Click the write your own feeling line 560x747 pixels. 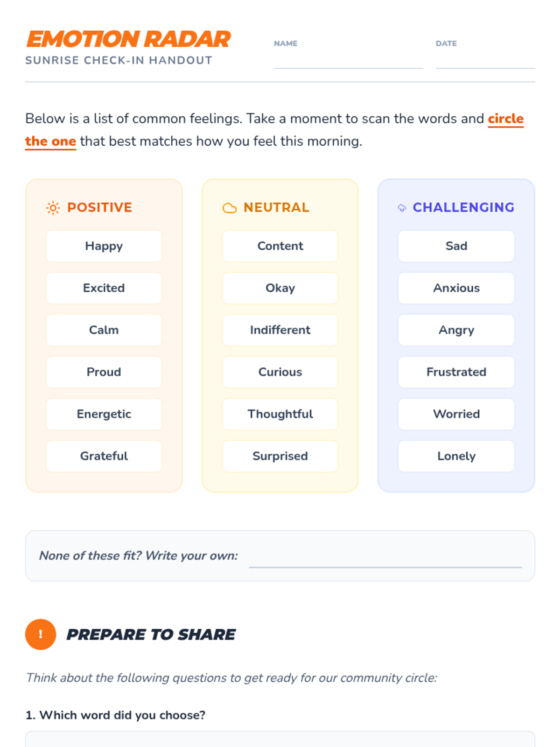[x=385, y=559]
